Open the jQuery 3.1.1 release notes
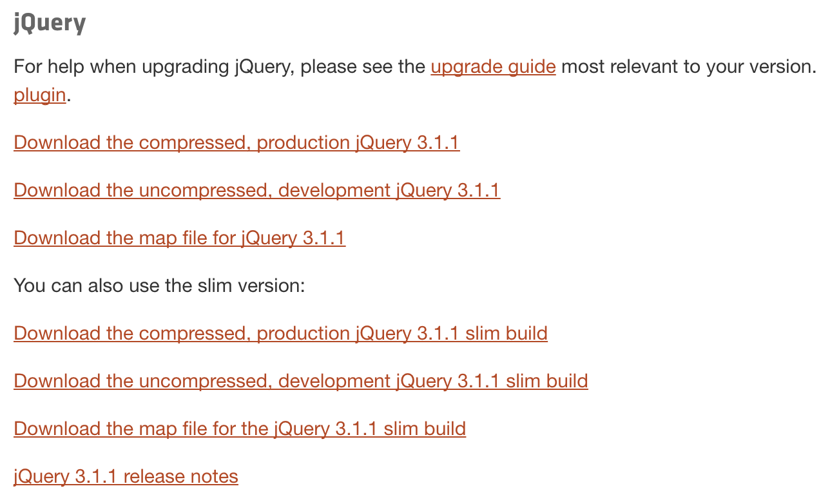This screenshot has width=821, height=504. pyautogui.click(x=126, y=476)
